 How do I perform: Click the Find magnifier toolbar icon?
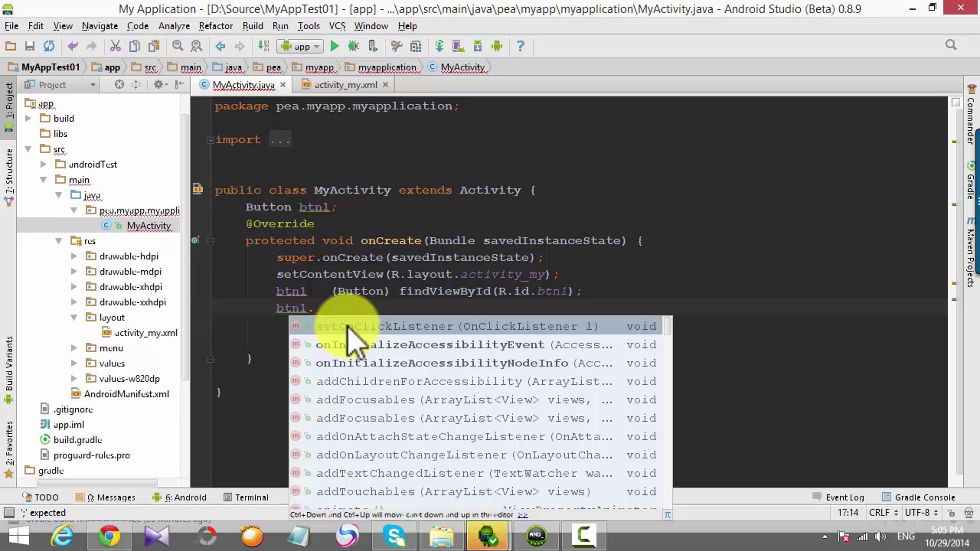pyautogui.click(x=177, y=46)
